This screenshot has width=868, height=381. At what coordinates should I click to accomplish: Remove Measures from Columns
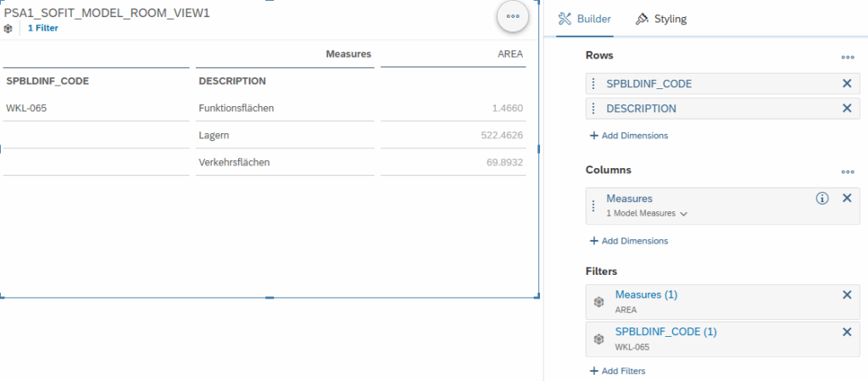tap(847, 199)
